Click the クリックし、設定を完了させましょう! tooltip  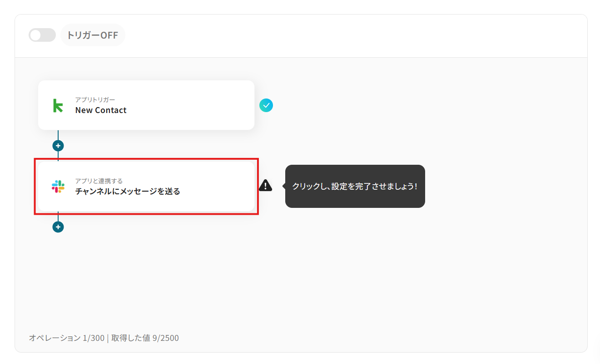(355, 186)
